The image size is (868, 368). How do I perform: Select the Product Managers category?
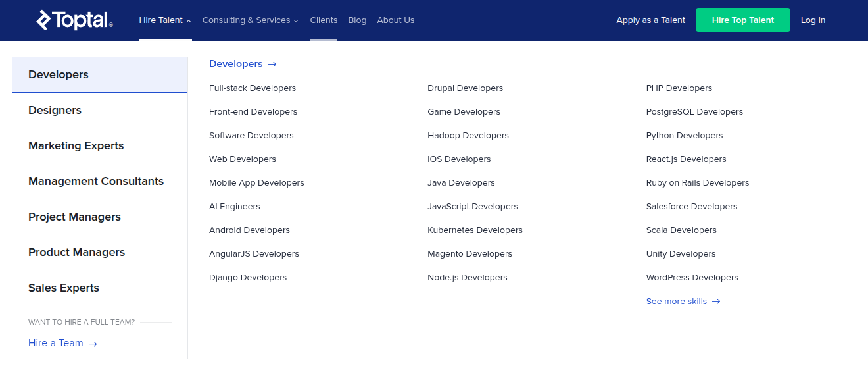100,253
